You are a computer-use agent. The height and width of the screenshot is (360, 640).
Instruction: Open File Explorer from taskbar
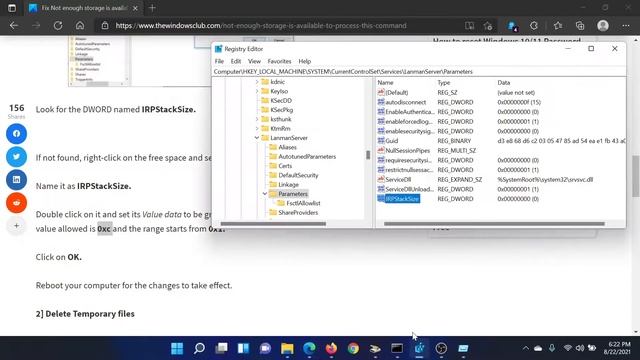pyautogui.click(x=287, y=348)
